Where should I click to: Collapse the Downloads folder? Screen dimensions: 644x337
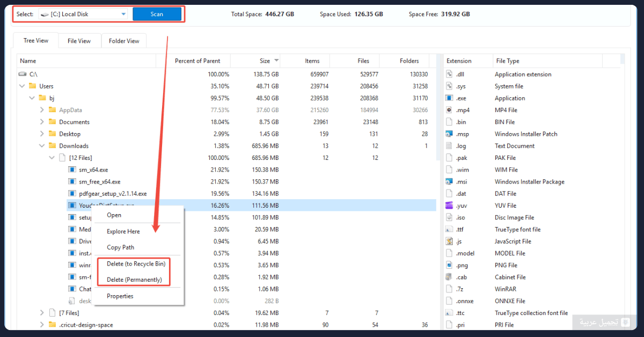click(x=42, y=145)
